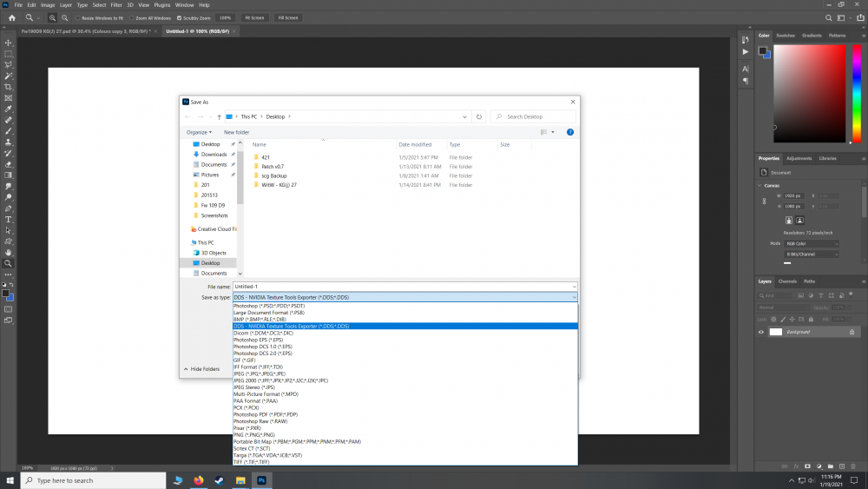This screenshot has height=489, width=868.
Task: Open the Filter menu
Action: click(x=115, y=4)
